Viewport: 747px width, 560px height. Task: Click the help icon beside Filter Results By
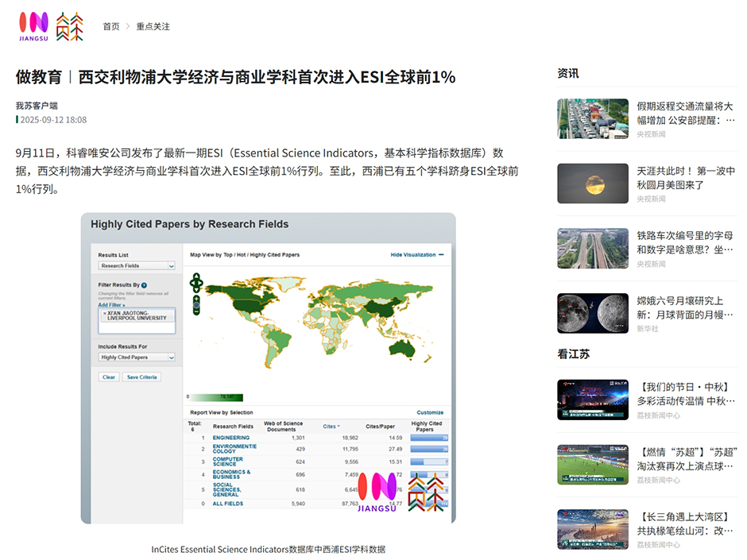pyautogui.click(x=145, y=284)
